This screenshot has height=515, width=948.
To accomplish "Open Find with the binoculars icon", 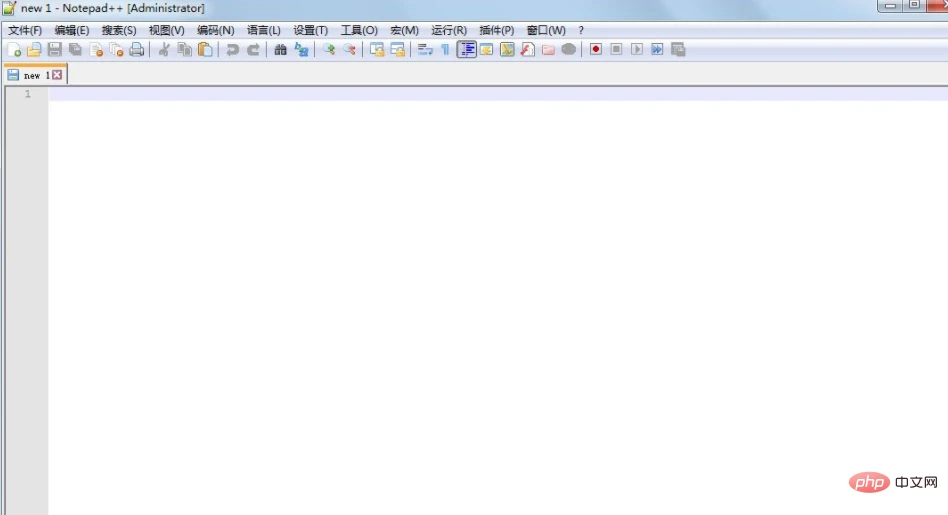I will (280, 49).
